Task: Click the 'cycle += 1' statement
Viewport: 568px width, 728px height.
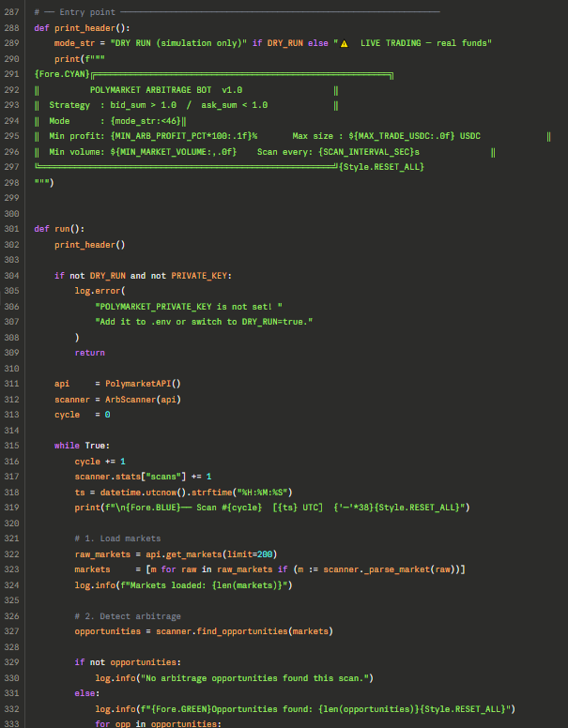Action: (x=100, y=462)
